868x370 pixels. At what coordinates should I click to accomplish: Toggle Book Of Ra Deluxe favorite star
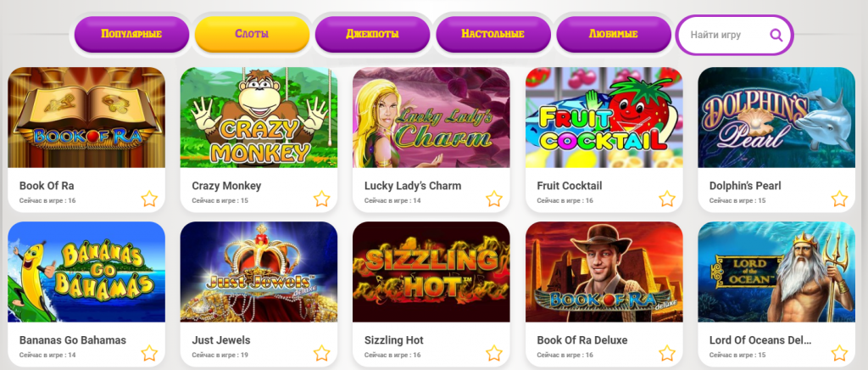(x=667, y=353)
